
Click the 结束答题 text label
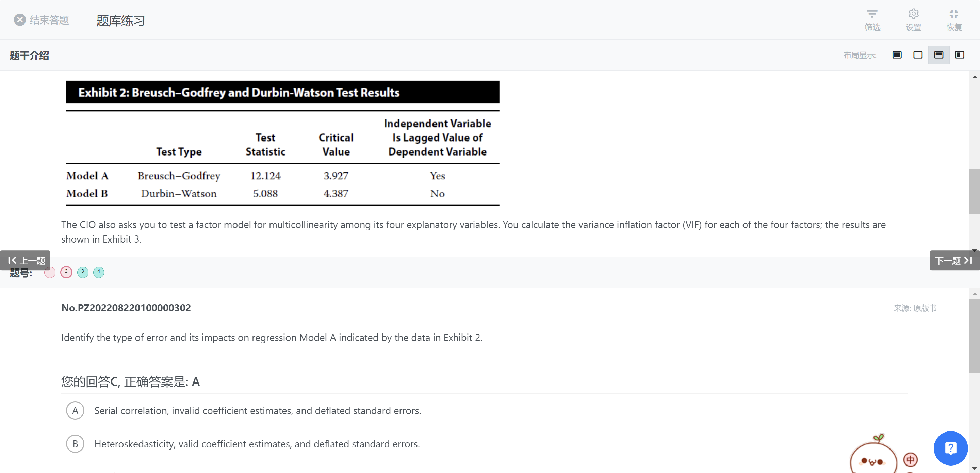49,20
